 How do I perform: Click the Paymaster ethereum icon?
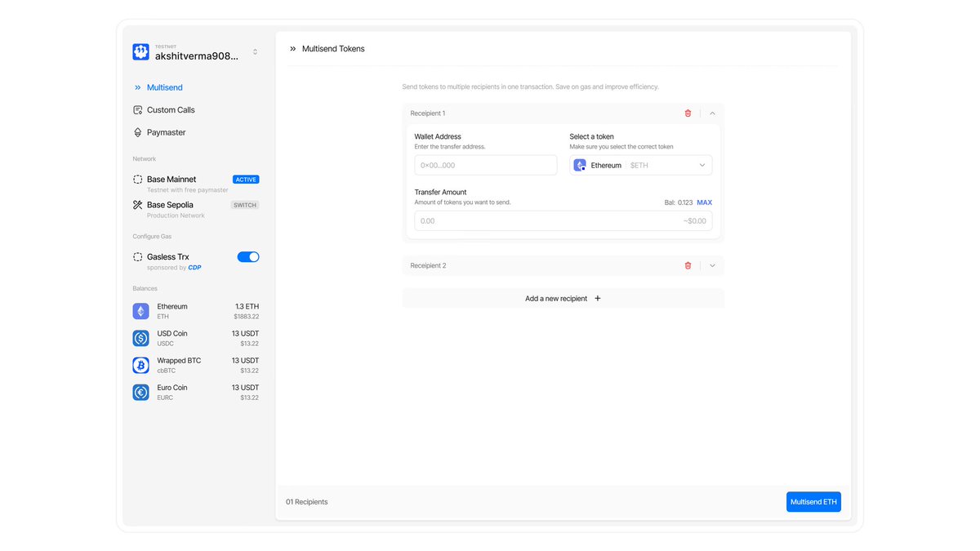click(138, 132)
